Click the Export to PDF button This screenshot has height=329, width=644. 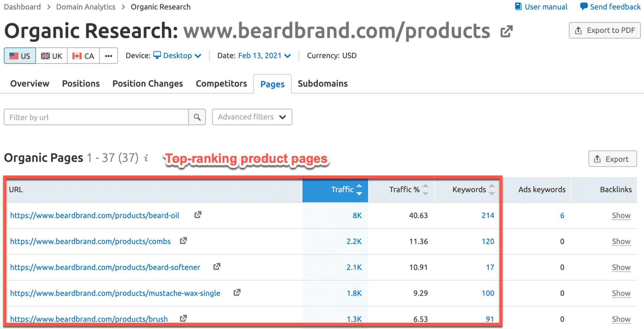pos(604,30)
